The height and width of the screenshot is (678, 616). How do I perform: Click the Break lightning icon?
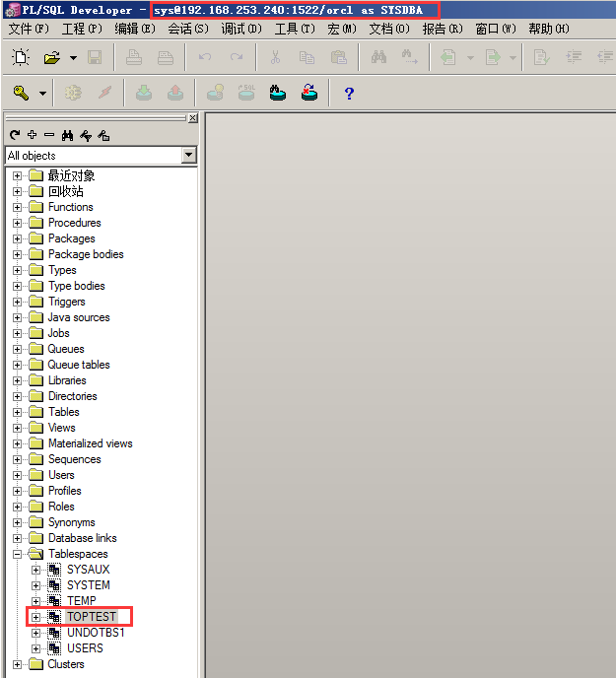(x=104, y=92)
